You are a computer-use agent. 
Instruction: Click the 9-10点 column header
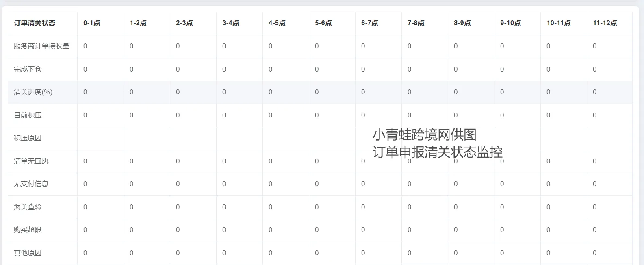pyautogui.click(x=510, y=23)
